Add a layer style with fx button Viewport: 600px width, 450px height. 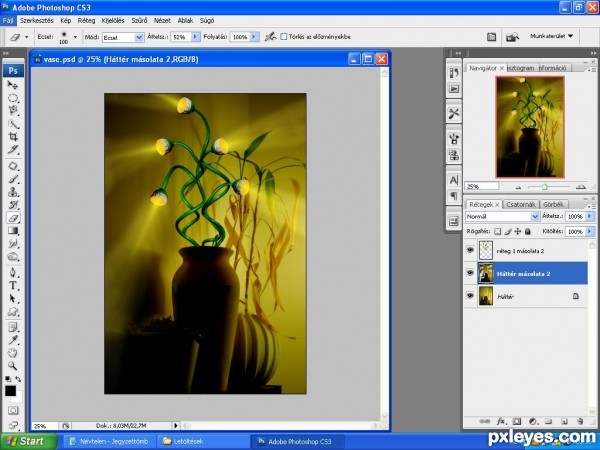[501, 421]
